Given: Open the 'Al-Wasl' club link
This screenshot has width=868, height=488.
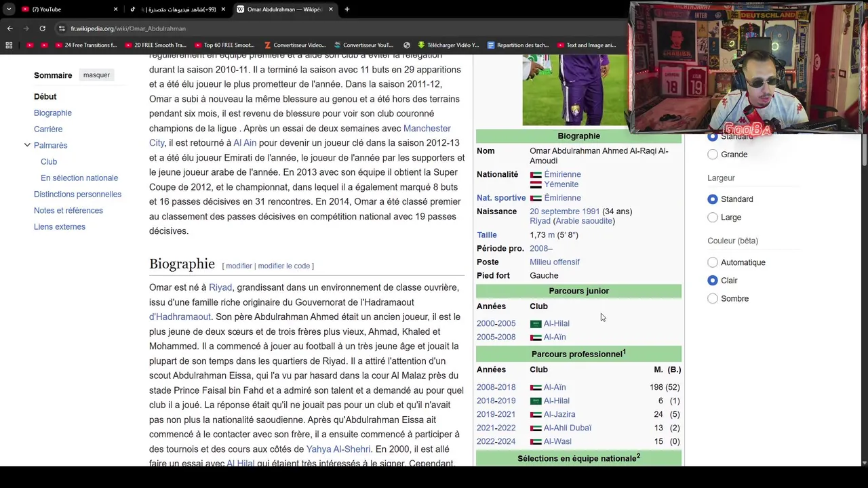Looking at the screenshot, I should pyautogui.click(x=557, y=441).
